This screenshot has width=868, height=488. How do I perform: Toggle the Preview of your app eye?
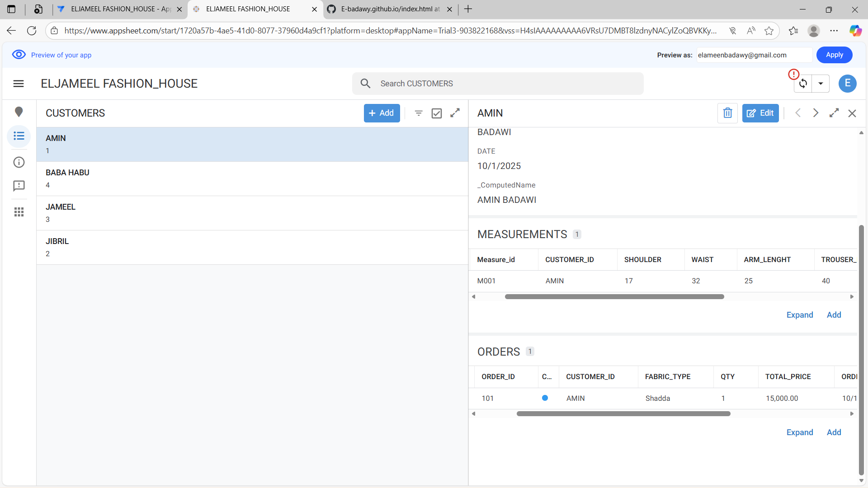click(19, 55)
